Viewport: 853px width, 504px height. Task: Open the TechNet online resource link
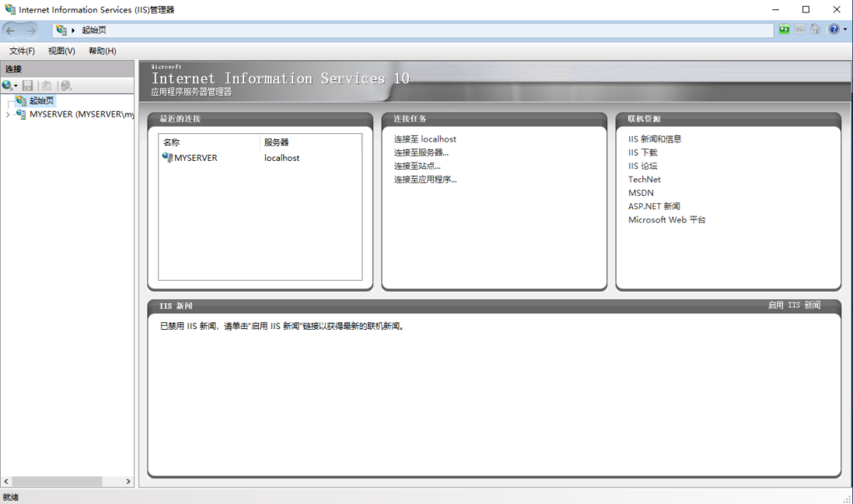tap(644, 179)
